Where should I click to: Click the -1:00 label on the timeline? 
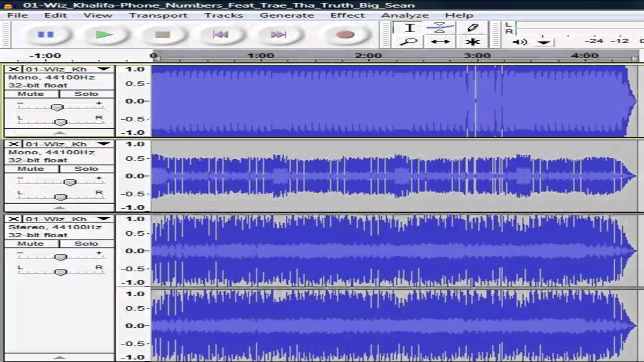[45, 55]
